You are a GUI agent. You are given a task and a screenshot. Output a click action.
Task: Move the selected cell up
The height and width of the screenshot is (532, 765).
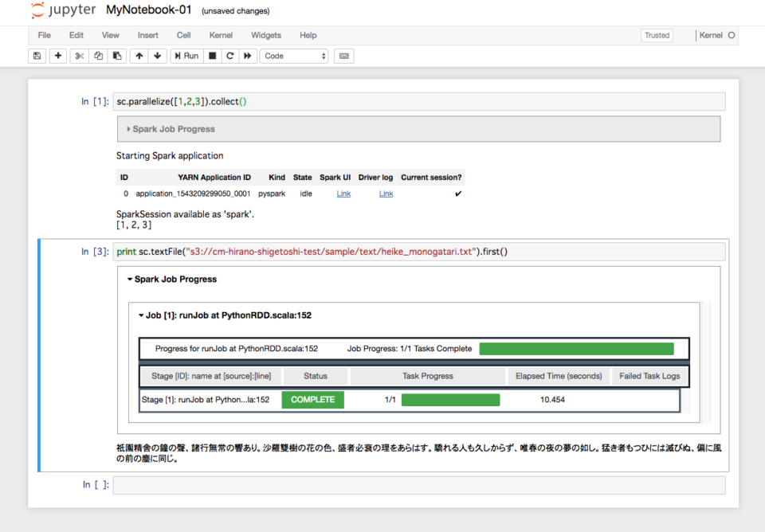pos(139,56)
